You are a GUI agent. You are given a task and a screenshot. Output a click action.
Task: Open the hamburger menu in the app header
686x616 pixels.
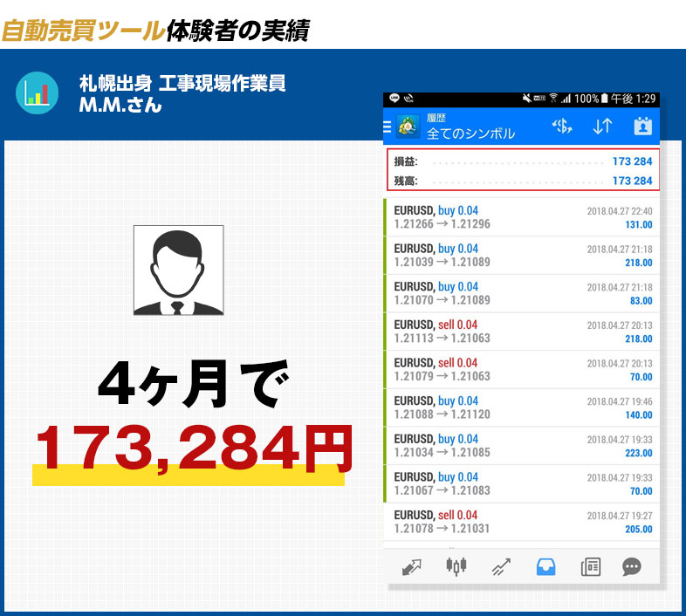[388, 127]
